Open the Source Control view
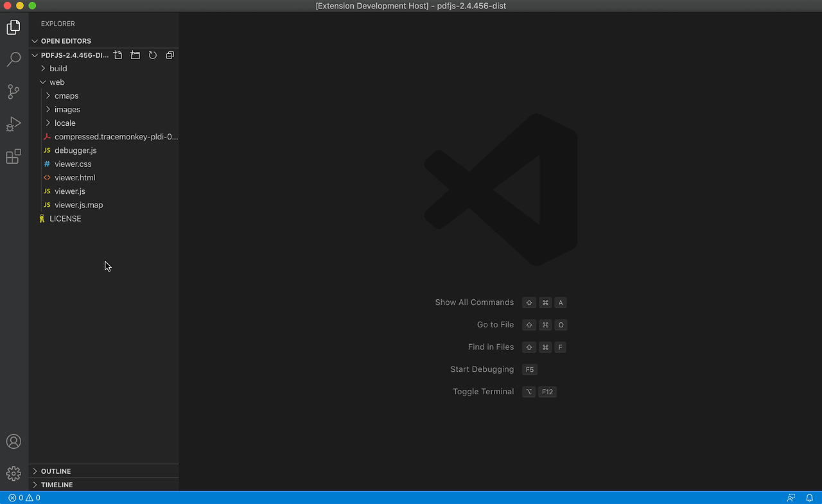This screenshot has height=504, width=822. pos(13,92)
